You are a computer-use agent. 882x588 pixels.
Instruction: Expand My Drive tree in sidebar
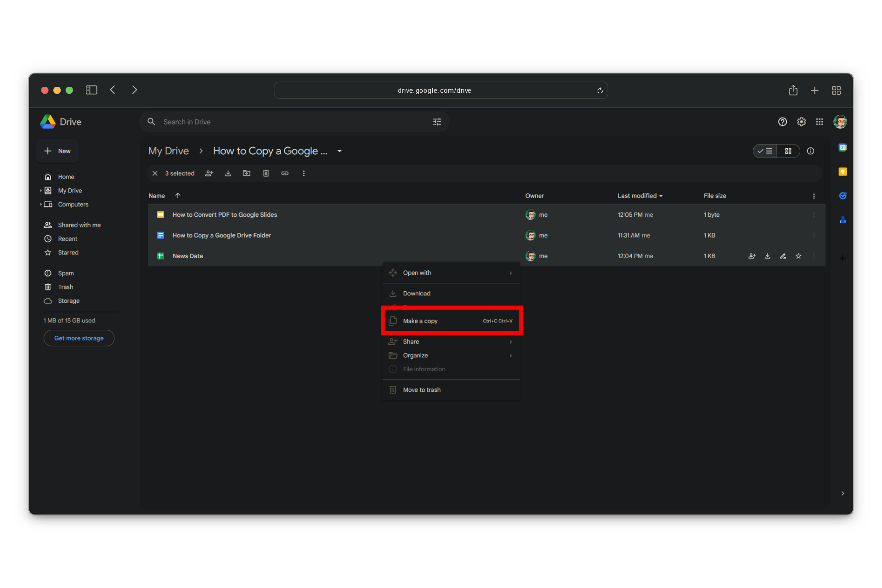click(x=41, y=191)
